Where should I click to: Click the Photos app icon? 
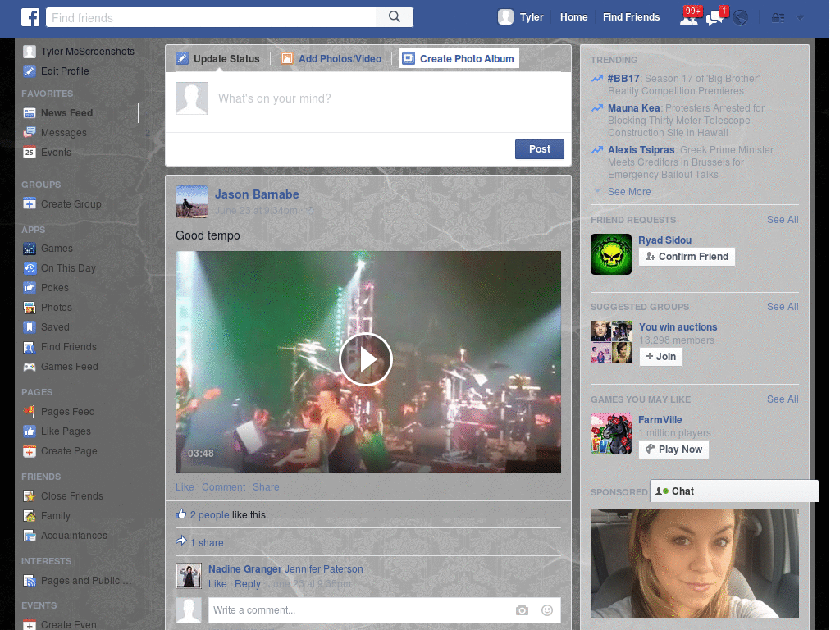click(x=30, y=308)
